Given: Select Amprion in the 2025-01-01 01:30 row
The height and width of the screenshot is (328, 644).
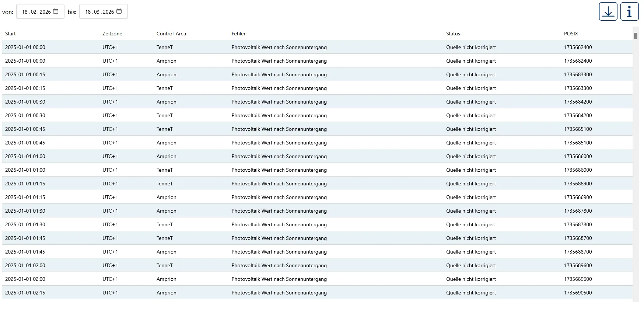Looking at the screenshot, I should point(167,211).
